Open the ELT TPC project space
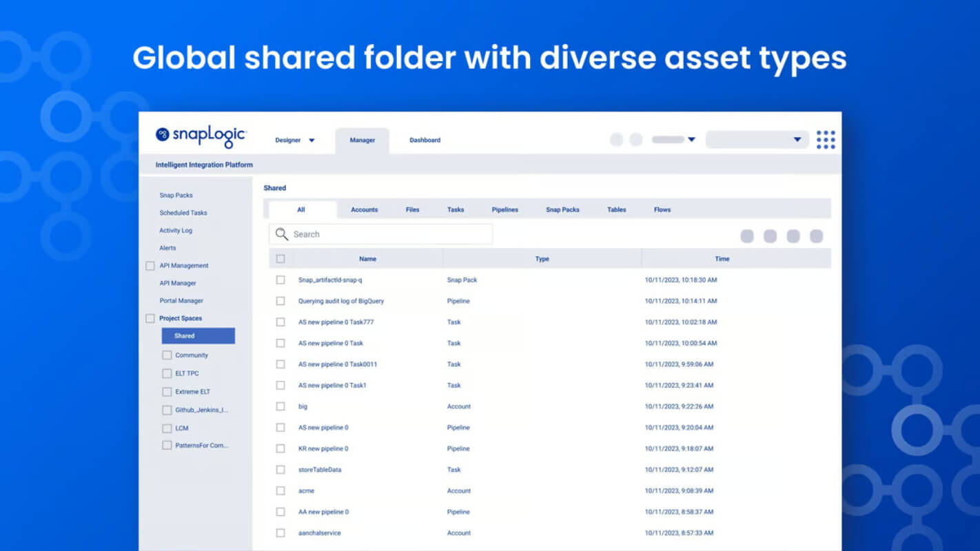 pyautogui.click(x=187, y=373)
